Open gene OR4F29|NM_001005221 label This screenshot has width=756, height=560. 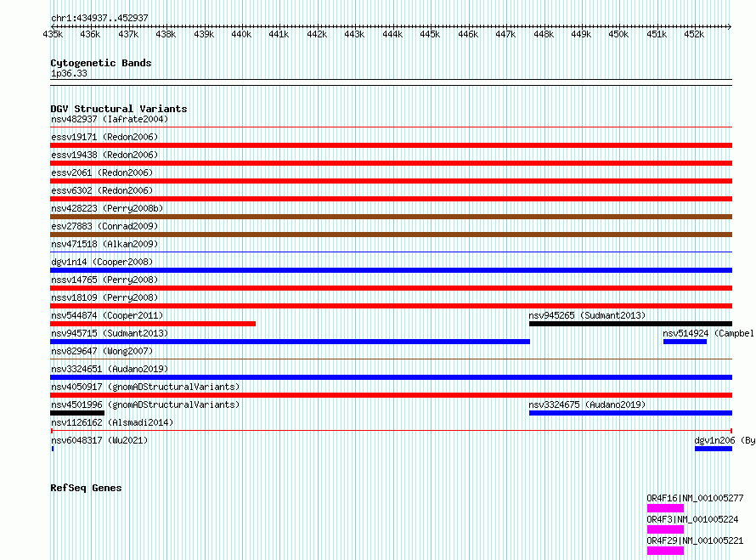click(695, 540)
